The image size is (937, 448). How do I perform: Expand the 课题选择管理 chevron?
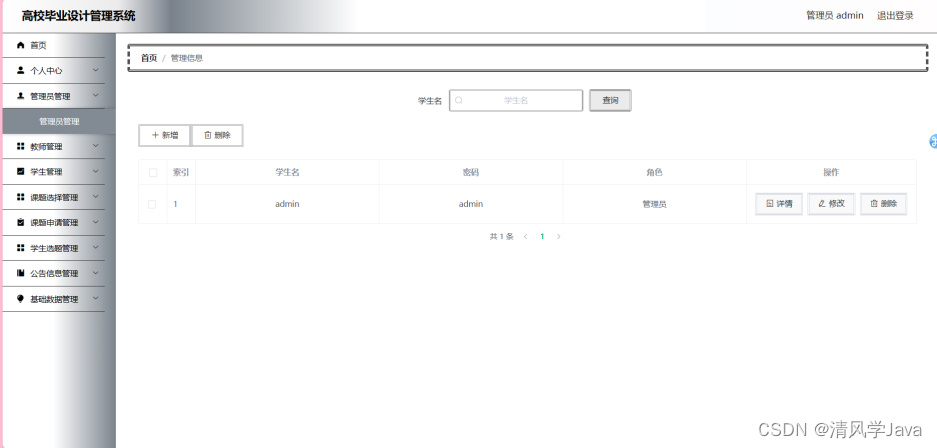(96, 197)
